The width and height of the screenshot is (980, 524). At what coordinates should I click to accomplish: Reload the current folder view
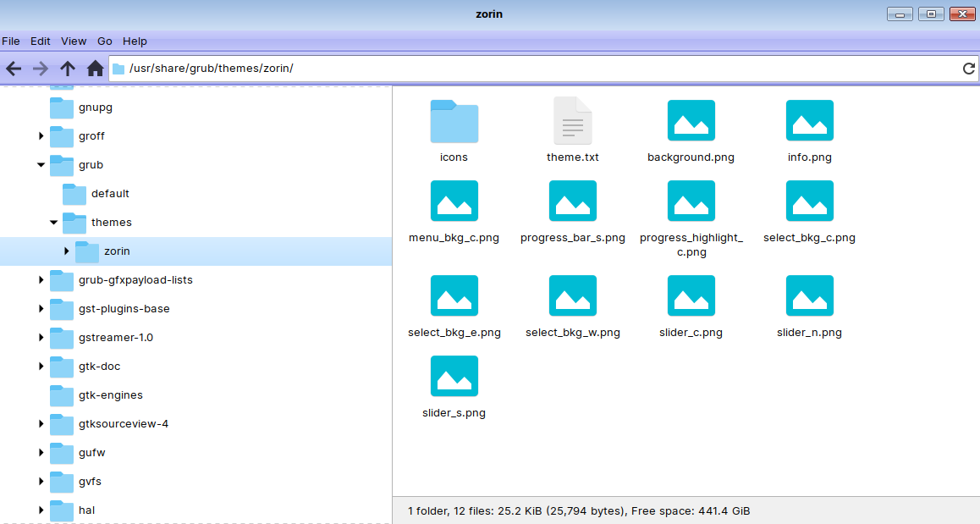pos(969,69)
